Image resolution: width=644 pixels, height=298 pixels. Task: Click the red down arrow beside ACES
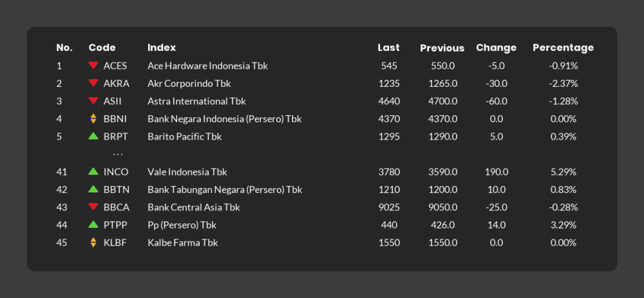pos(93,65)
